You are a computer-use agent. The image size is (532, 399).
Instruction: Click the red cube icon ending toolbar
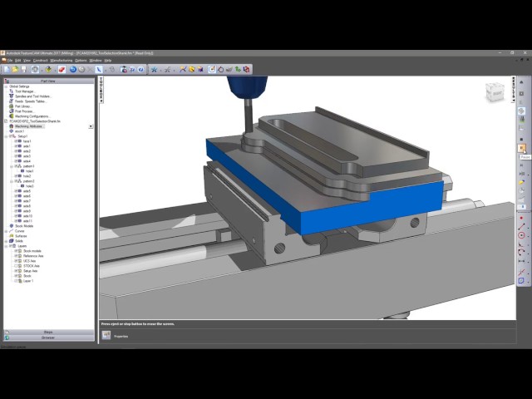point(247,69)
